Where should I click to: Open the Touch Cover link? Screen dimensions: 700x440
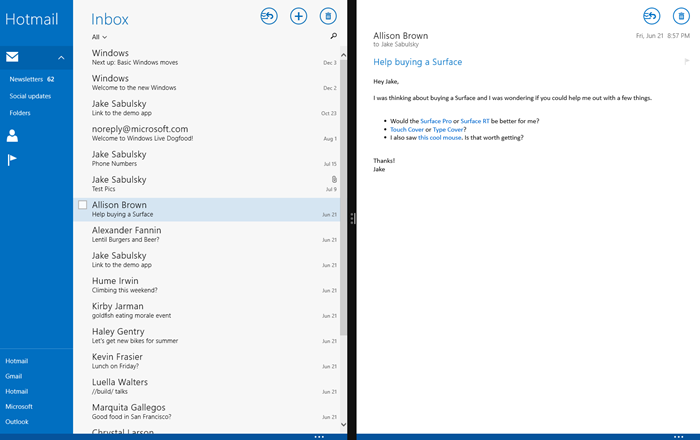[407, 129]
